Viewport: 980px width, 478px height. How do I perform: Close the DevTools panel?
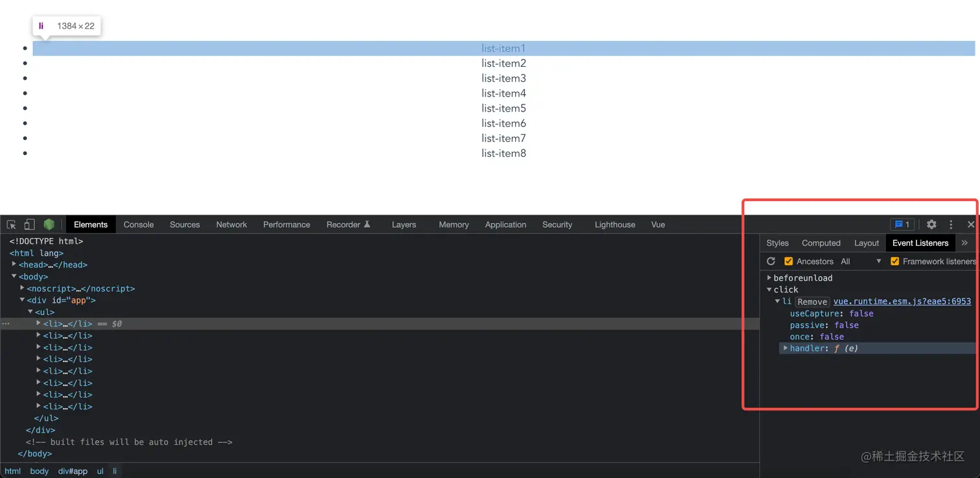(x=971, y=224)
